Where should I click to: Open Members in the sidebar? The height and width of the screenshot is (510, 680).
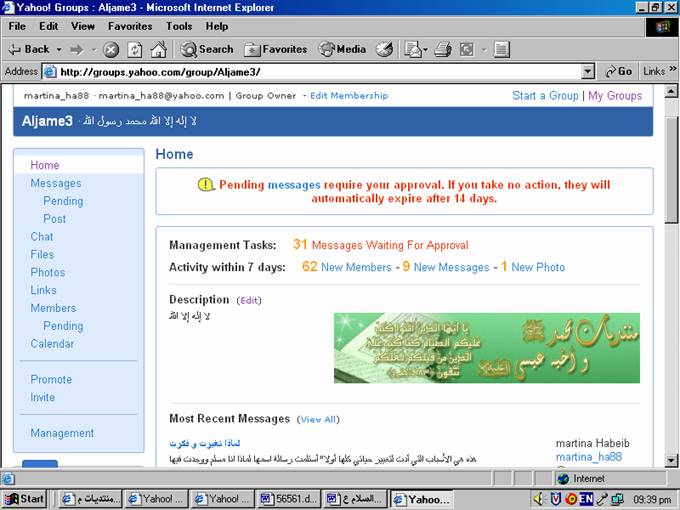53,308
